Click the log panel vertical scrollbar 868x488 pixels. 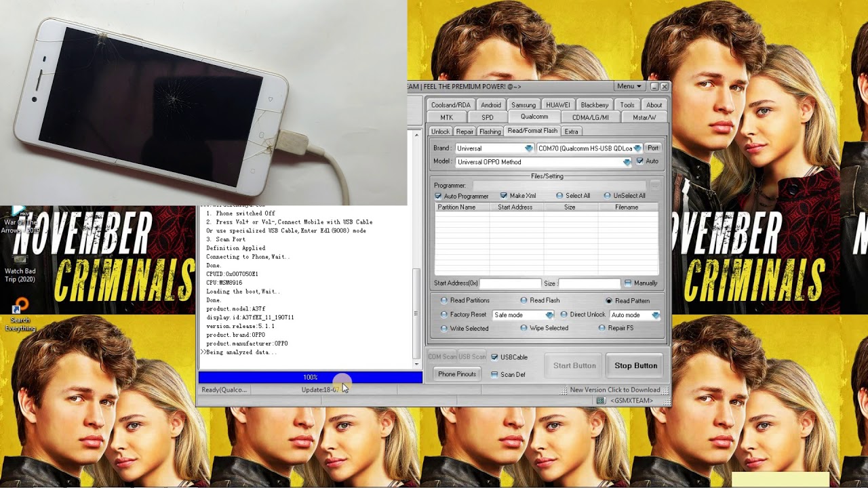(416, 249)
